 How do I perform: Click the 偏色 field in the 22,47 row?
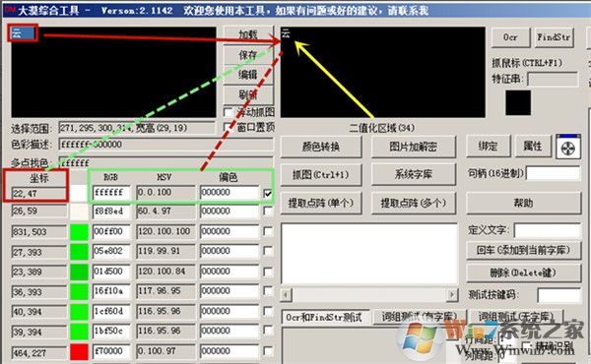(x=230, y=193)
